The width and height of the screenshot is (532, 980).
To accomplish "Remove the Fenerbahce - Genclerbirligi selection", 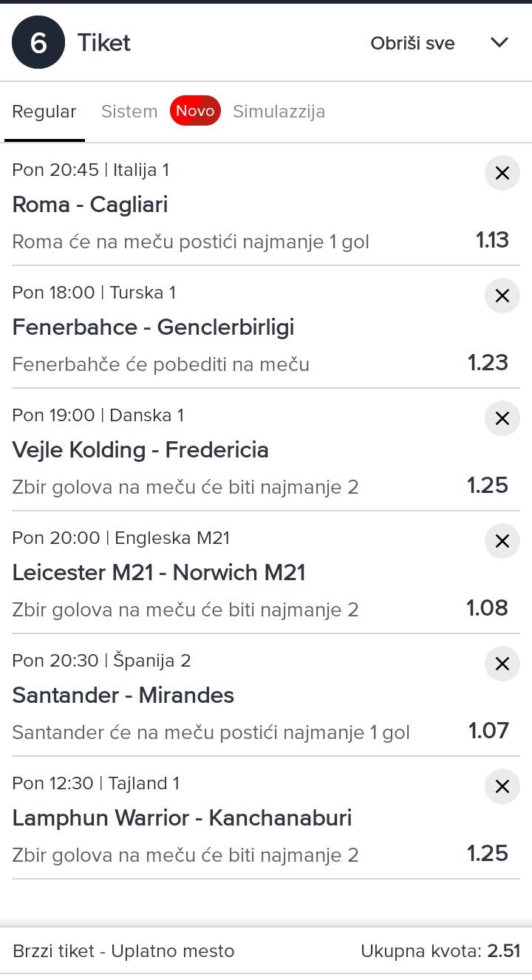I will 502,296.
